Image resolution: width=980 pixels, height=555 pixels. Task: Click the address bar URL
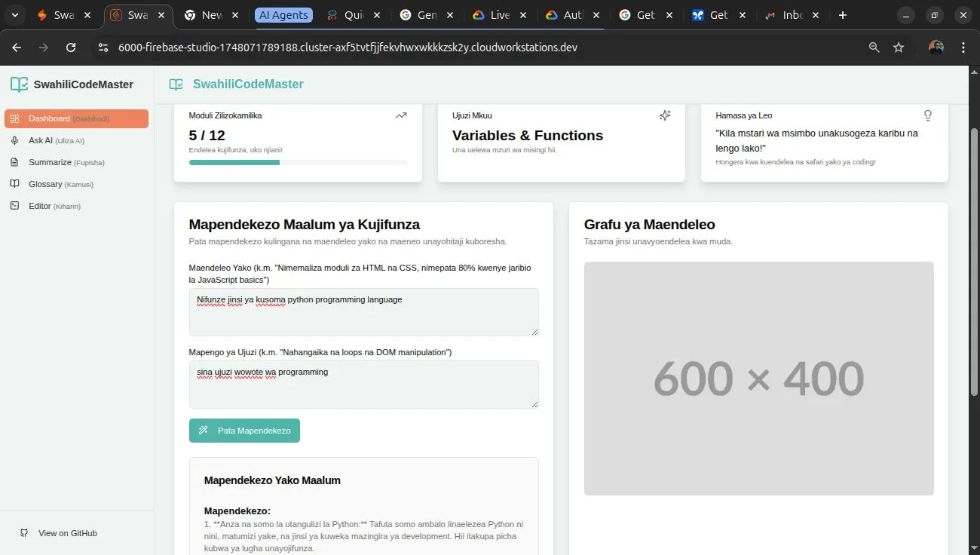(x=348, y=48)
